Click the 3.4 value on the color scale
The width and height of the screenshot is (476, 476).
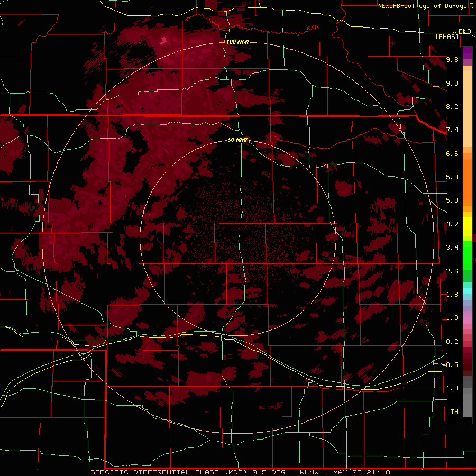click(452, 248)
